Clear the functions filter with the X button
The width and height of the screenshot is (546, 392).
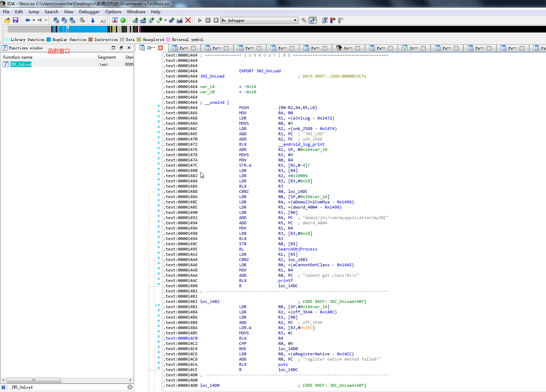(130, 387)
